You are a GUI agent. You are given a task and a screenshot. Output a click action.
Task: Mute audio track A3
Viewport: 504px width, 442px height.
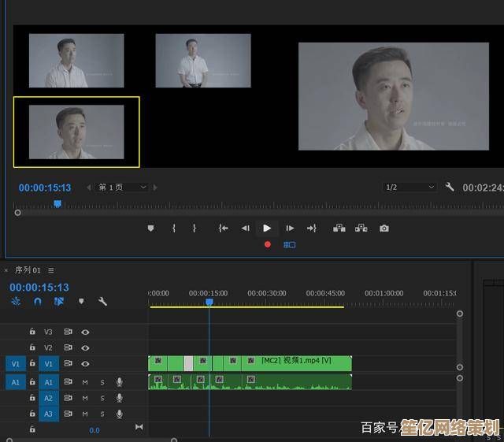[x=85, y=414]
